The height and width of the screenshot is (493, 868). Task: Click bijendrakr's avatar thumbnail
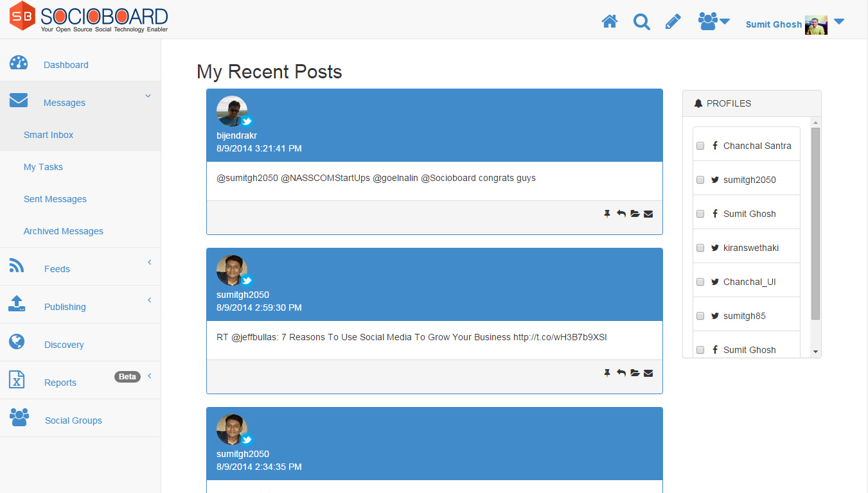232,111
